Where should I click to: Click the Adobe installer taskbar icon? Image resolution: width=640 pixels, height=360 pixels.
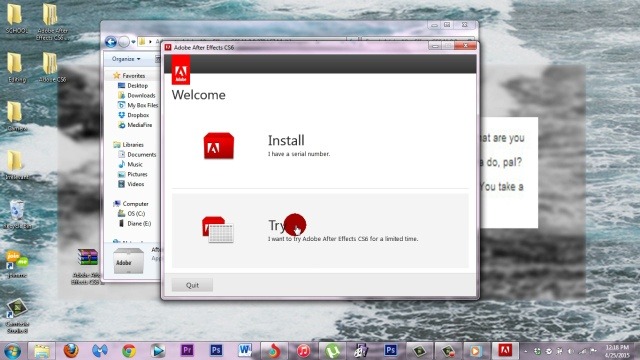point(505,351)
